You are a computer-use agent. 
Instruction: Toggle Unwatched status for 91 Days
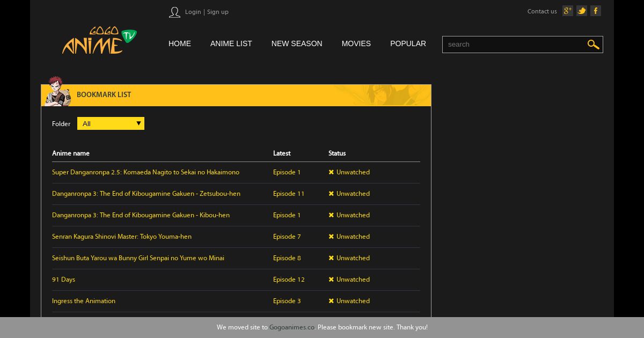tap(353, 280)
